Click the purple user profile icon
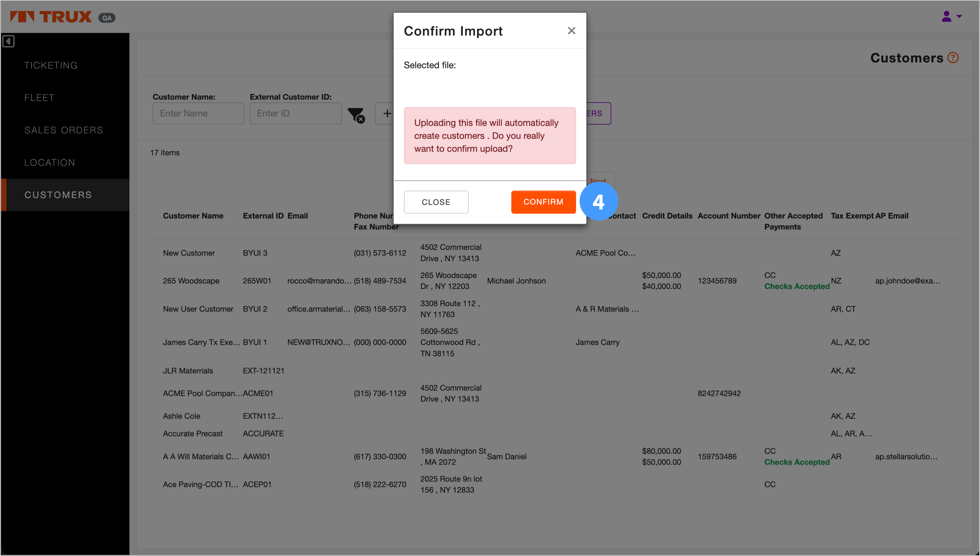Screen dimensions: 980x556 coord(946,16)
